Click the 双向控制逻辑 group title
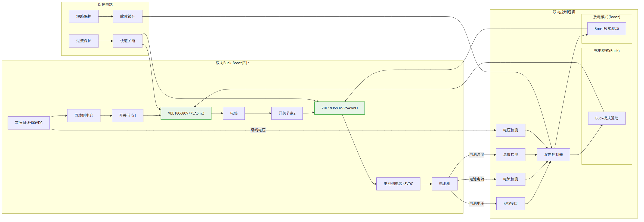Screen dimensions: 644x222 tap(564, 12)
